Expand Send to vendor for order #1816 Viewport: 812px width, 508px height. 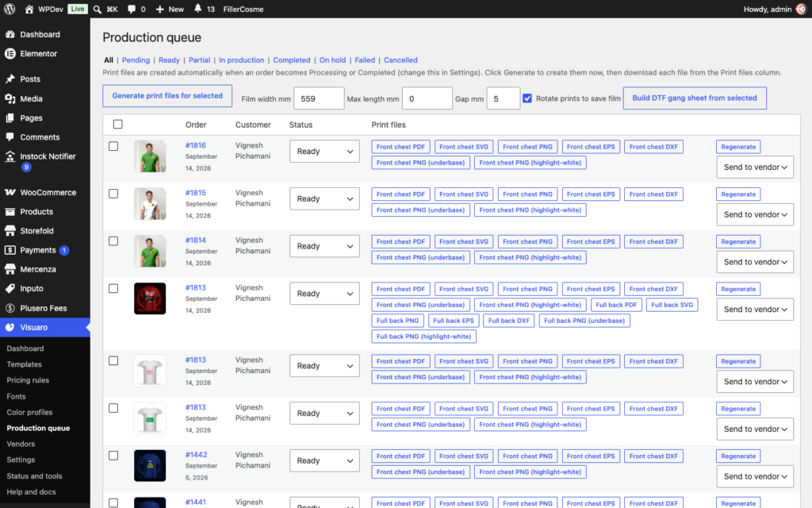(x=755, y=167)
